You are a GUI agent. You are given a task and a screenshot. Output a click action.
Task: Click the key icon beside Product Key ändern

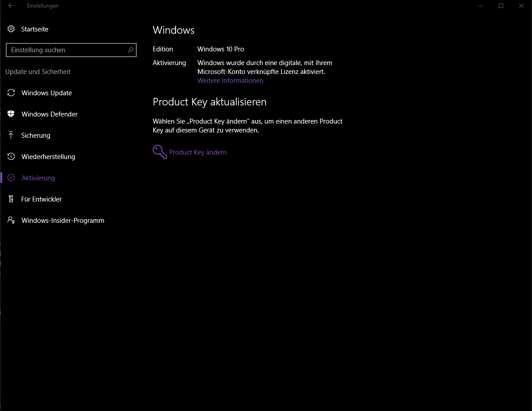pyautogui.click(x=159, y=152)
